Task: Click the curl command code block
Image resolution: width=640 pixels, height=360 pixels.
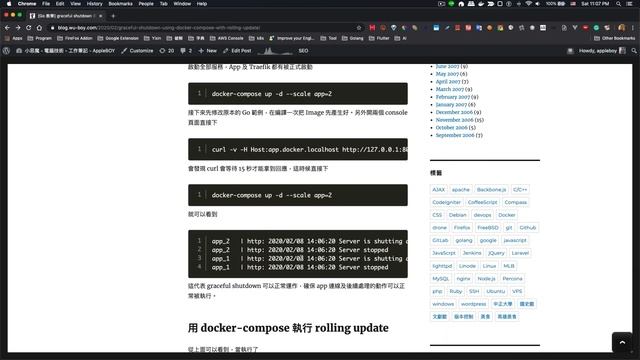Action: (298, 149)
